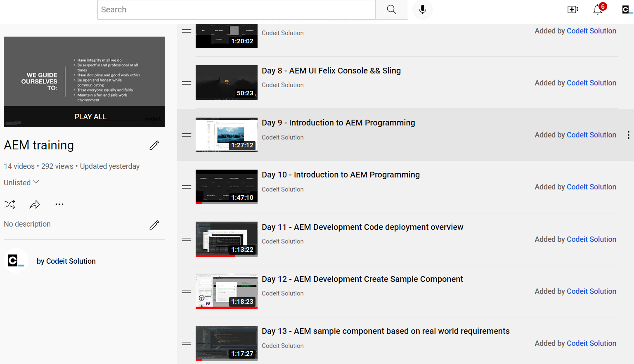Edit the playlist description pencil
Screen dimensions: 634x364
[154, 225]
